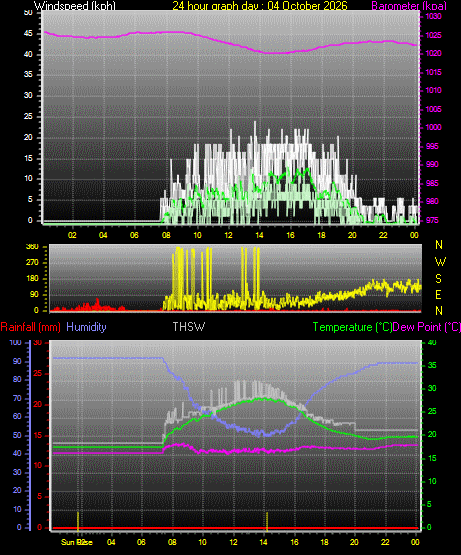Screen dimensions: 461x555
Task: Select the 975 barometer axis value
Action: click(432, 220)
